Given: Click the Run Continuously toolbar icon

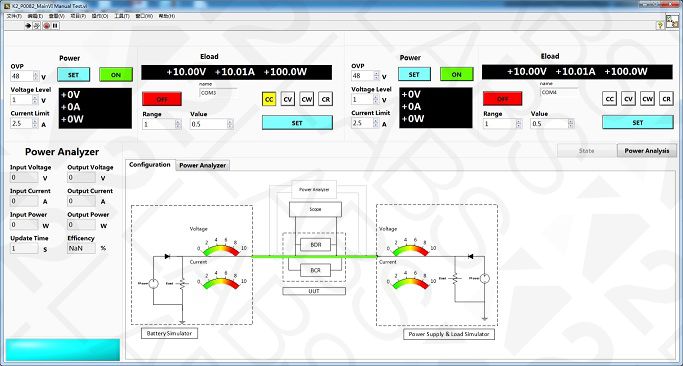Looking at the screenshot, I should point(37,26).
